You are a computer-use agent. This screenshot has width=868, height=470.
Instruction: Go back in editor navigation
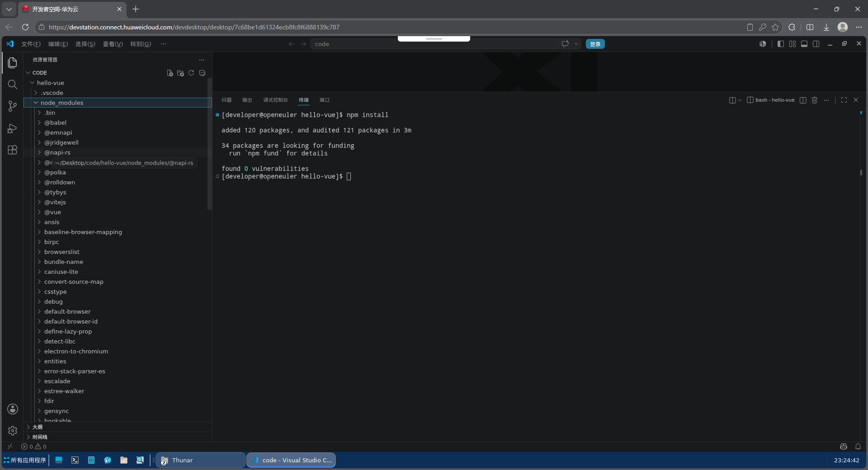292,44
